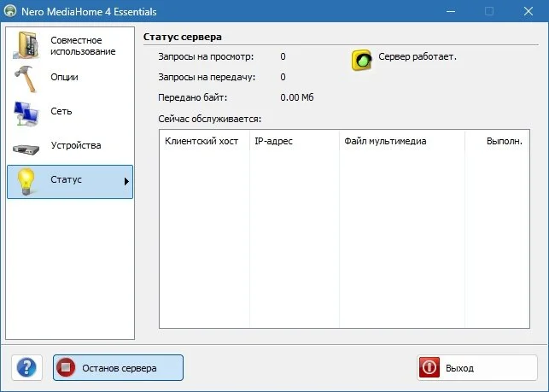Screen dimensions: 549x392
Task: Click the blue question mark help icon
Action: [x=26, y=367]
